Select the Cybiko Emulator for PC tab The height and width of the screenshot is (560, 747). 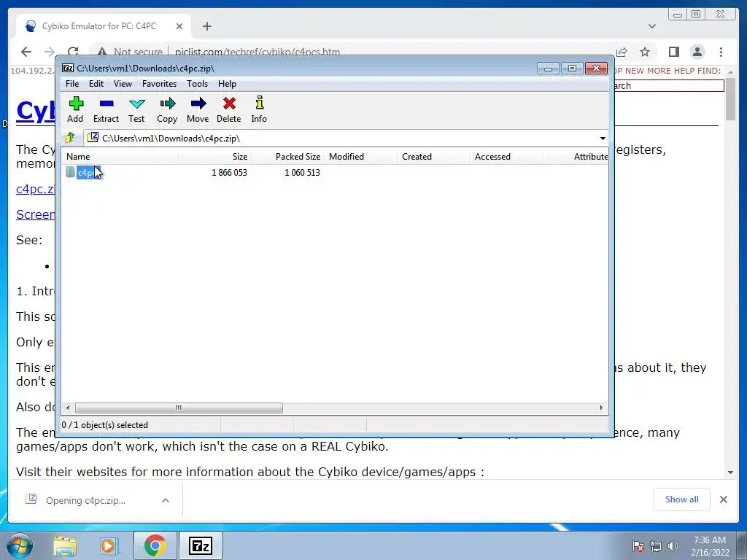click(104, 26)
